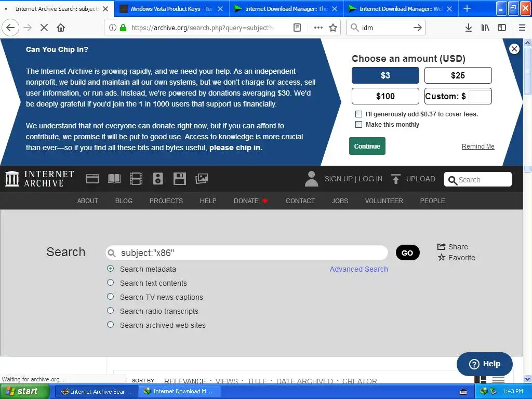Open the Internet Archive Video film icon
This screenshot has height=399, width=532.
coord(136,179)
